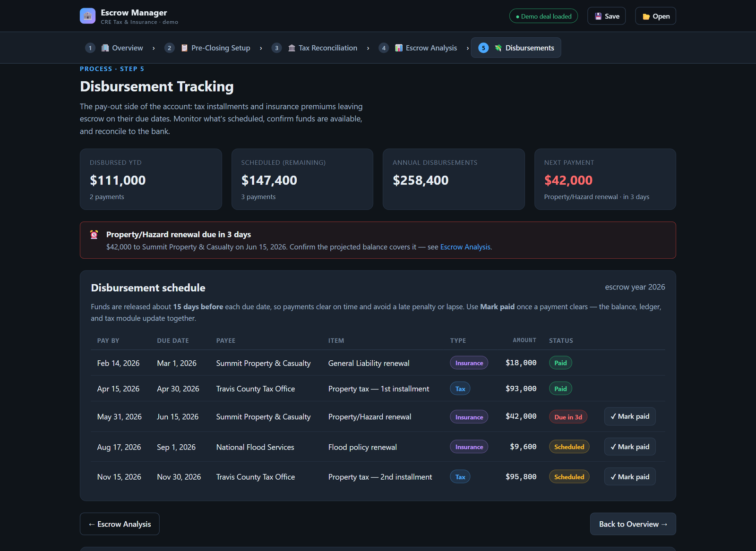Click Scheduled status on Flood policy row
Screen dimensions: 756x551
[x=569, y=447]
